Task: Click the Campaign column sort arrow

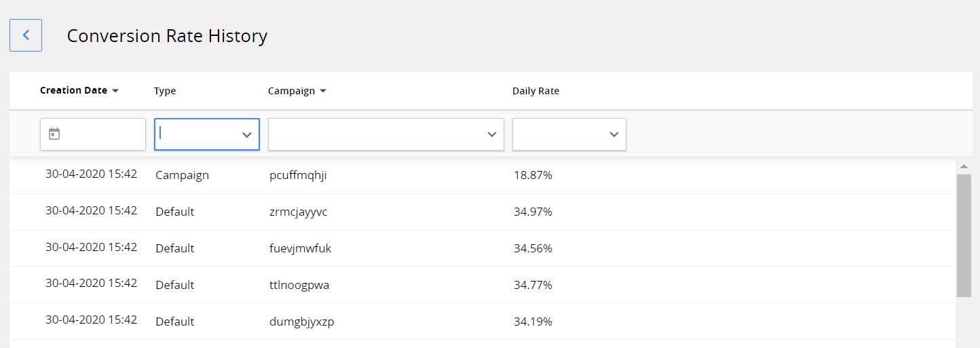Action: (x=323, y=92)
